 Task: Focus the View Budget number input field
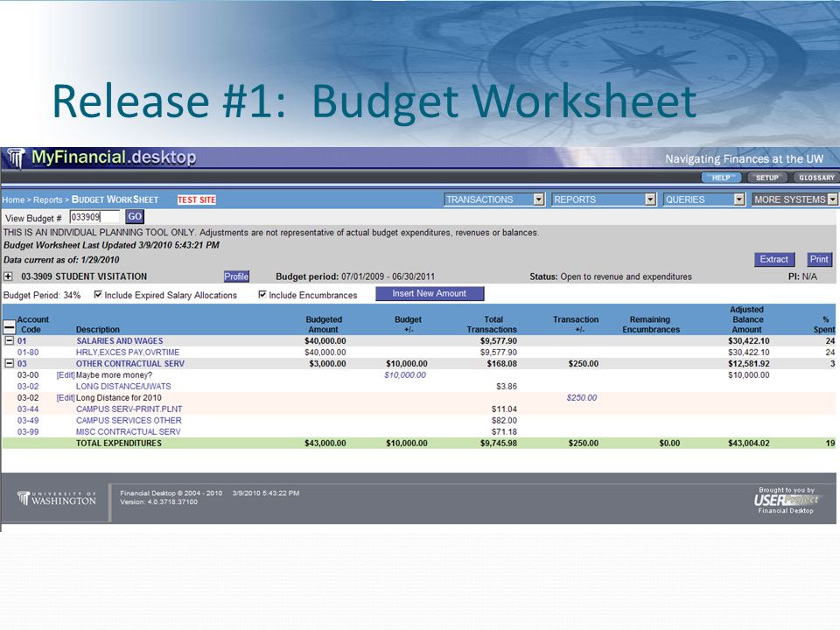(94, 217)
